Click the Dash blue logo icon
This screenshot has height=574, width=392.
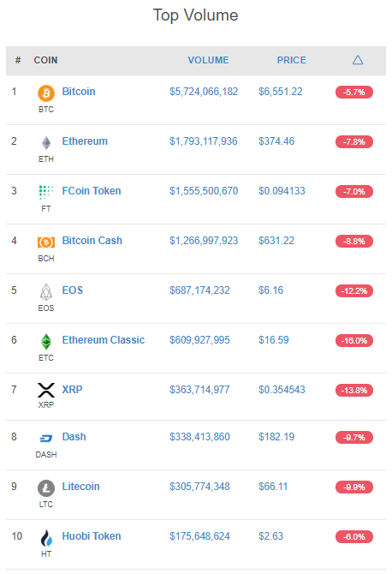tap(46, 438)
